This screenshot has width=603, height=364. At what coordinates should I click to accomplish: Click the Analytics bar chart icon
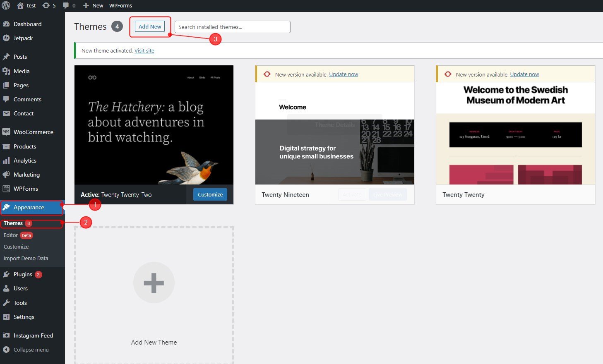(6, 160)
